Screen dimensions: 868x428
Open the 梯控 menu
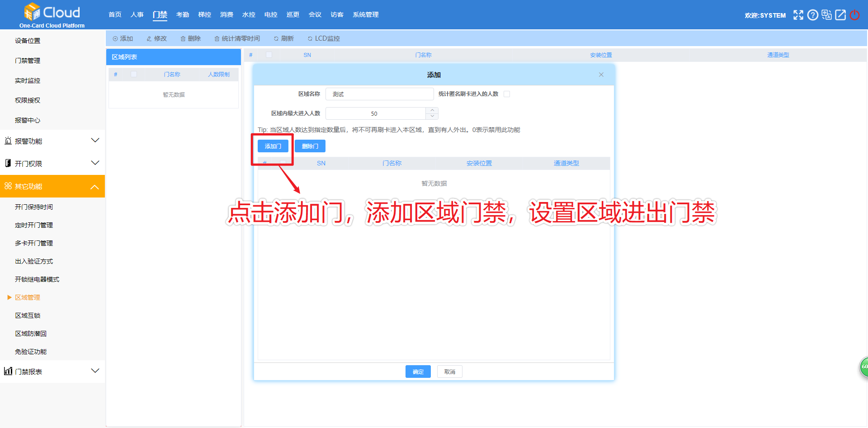tap(205, 14)
